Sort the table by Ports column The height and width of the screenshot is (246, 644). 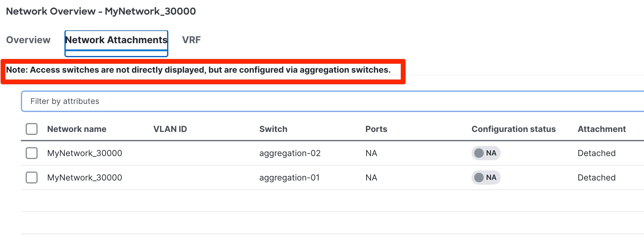pos(376,129)
